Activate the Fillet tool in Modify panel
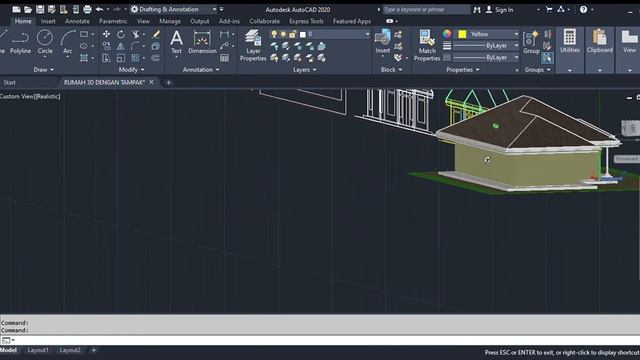The image size is (640, 360). click(136, 46)
